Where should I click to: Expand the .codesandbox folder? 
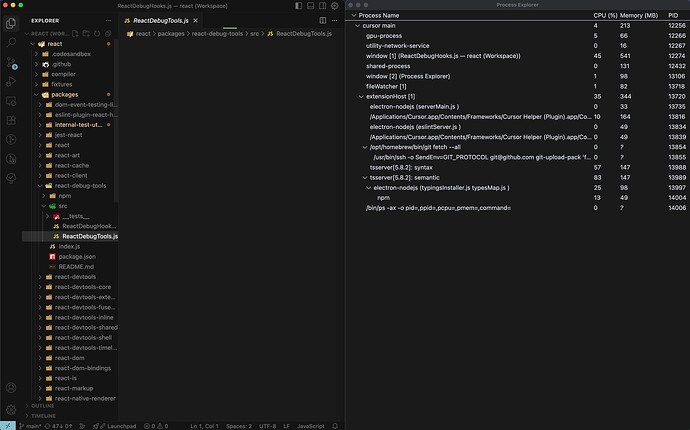(x=36, y=54)
